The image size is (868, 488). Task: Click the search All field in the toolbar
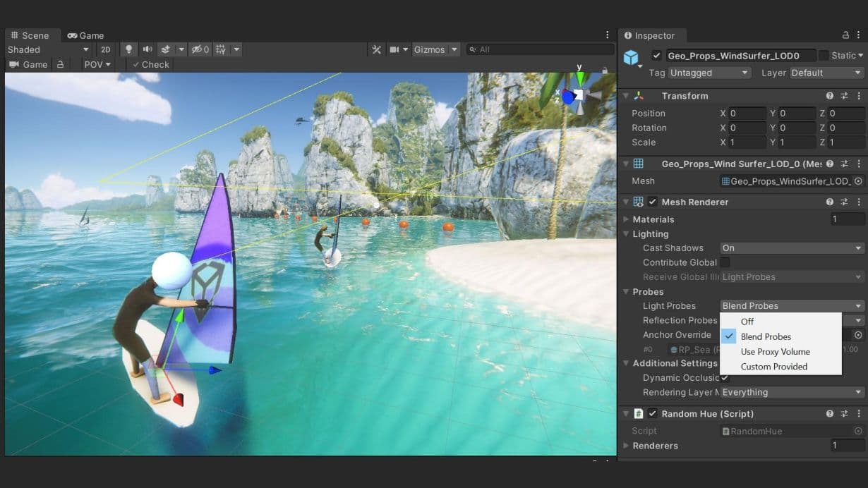(540, 49)
